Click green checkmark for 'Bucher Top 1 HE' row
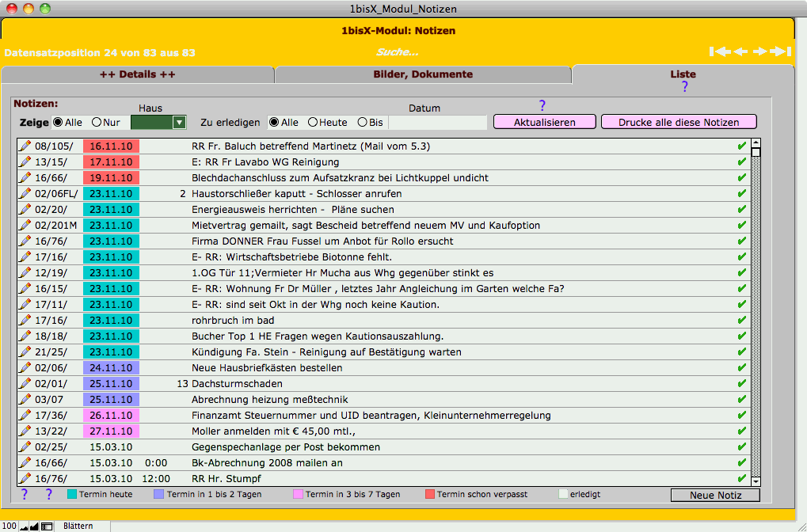 (741, 336)
